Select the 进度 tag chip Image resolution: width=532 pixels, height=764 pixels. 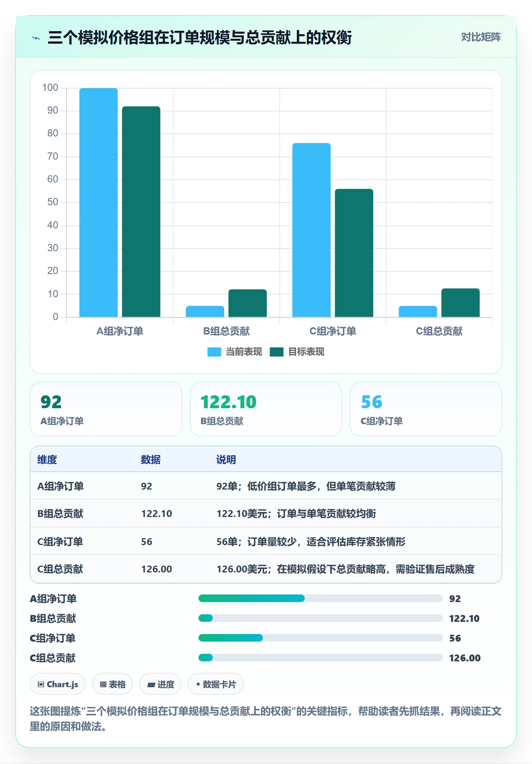(x=160, y=684)
